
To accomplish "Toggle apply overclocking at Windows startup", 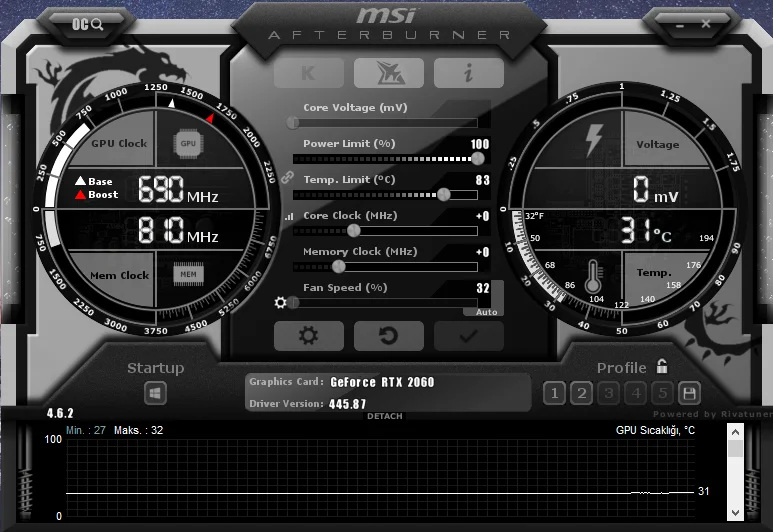I will (155, 393).
